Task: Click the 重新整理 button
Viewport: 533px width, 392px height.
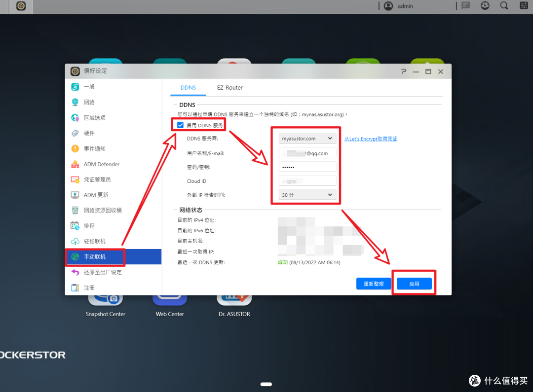Action: click(374, 284)
